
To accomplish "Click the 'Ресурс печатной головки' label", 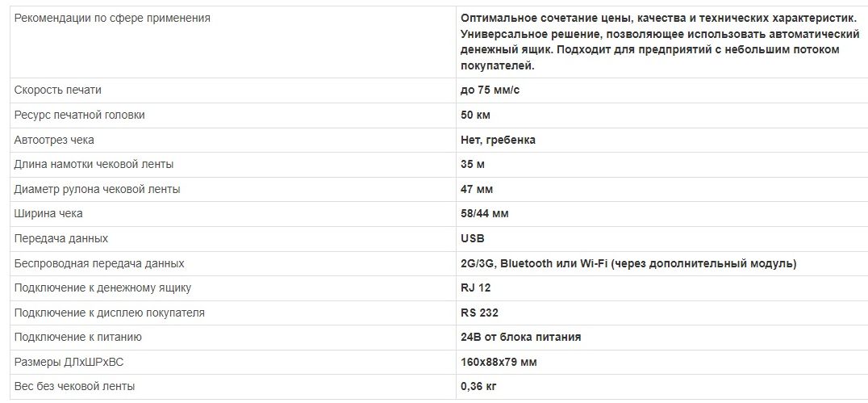I will click(x=79, y=115).
